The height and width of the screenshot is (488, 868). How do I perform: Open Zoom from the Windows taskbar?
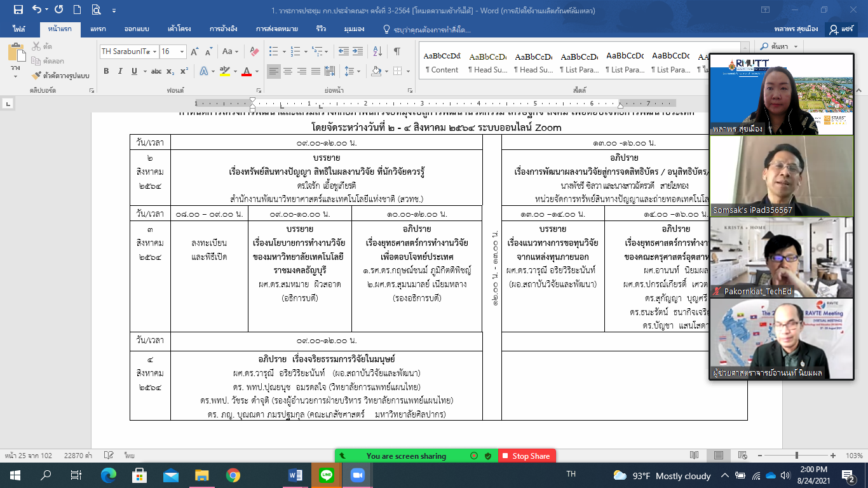tap(356, 475)
